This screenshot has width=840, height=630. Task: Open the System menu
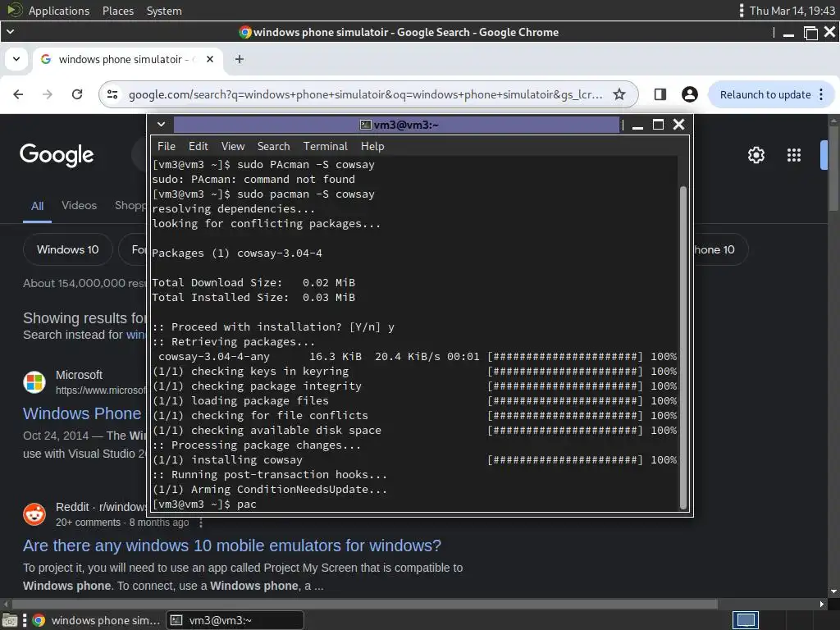164,11
